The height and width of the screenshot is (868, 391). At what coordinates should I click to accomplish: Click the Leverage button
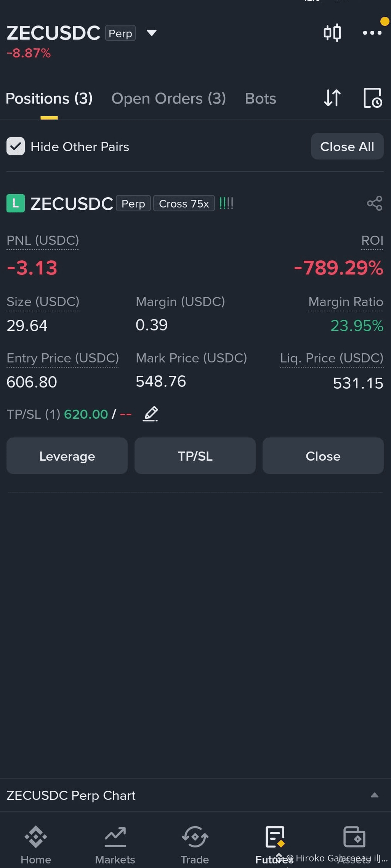[67, 456]
